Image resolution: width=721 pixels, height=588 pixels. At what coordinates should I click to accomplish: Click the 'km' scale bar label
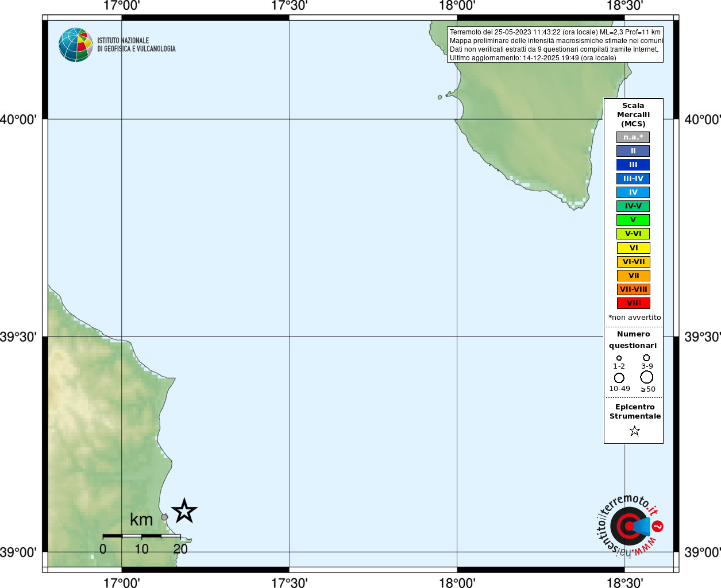tap(141, 520)
